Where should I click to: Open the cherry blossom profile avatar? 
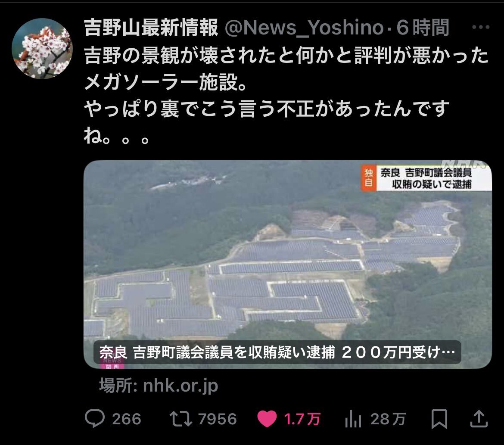click(x=42, y=49)
